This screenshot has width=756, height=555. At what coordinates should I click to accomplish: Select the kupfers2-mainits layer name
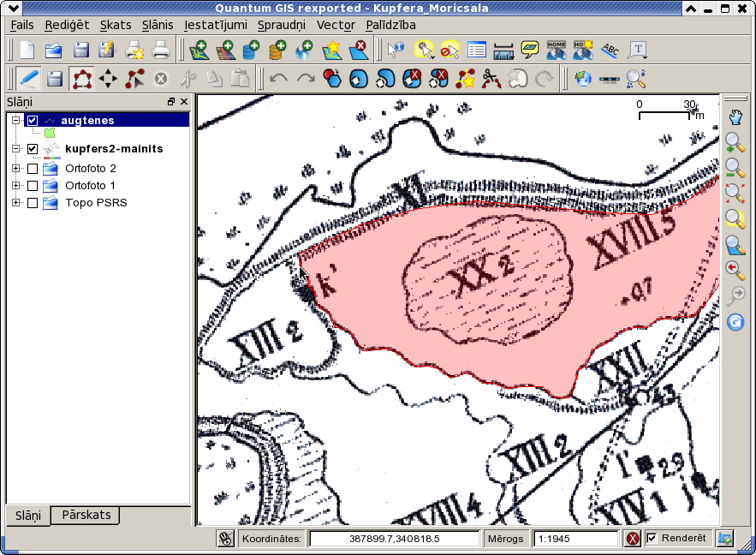click(114, 148)
